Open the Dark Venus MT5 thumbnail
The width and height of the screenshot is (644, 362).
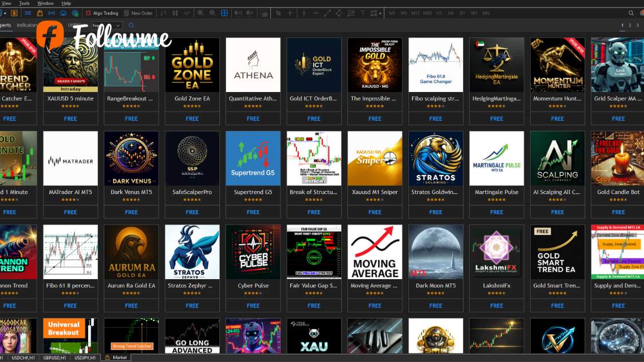(x=132, y=158)
